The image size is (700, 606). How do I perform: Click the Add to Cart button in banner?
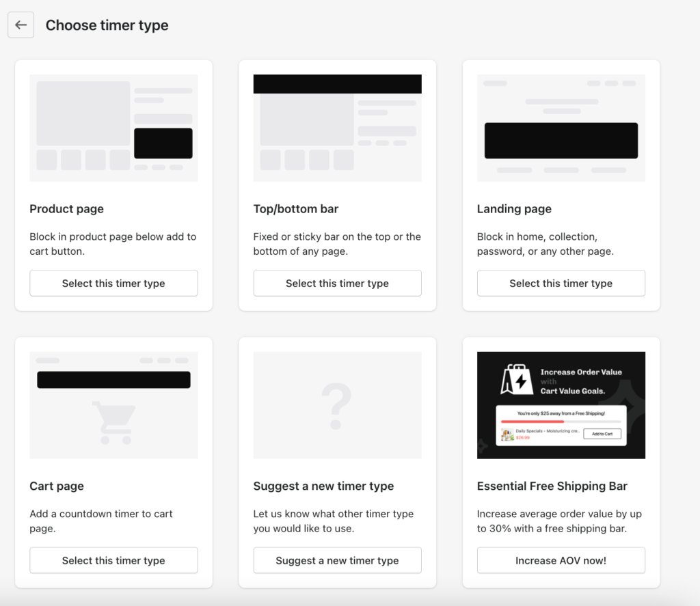(602, 434)
